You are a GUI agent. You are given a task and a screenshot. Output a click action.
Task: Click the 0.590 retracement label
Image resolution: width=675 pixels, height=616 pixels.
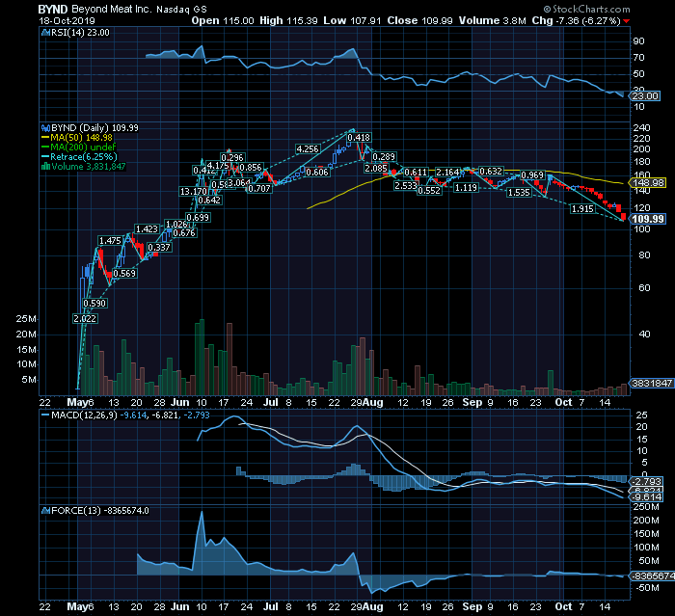pos(94,303)
